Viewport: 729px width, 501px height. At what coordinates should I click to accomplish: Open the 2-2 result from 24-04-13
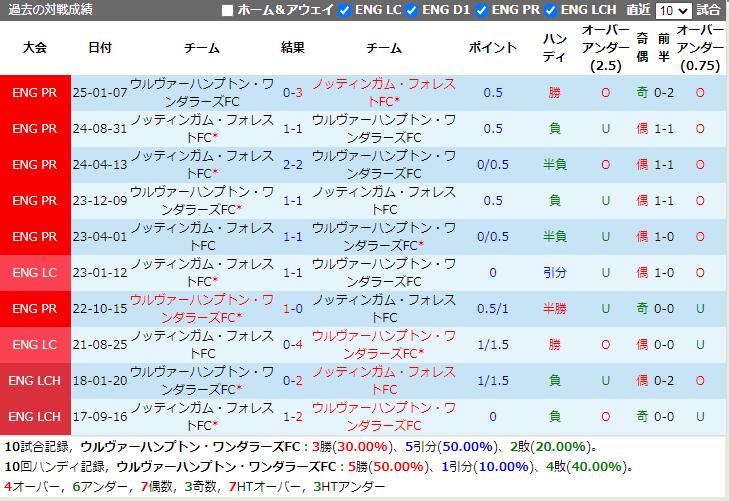coord(293,165)
